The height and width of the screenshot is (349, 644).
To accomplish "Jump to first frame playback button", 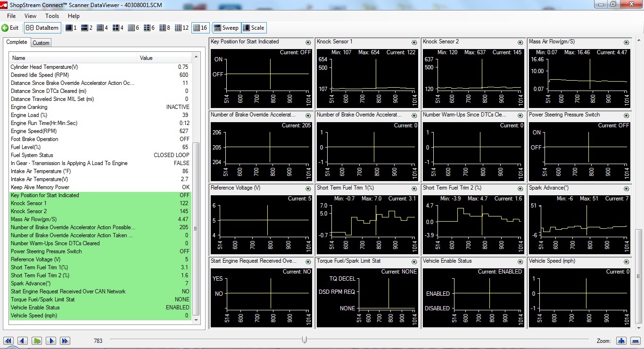I will (x=8, y=341).
